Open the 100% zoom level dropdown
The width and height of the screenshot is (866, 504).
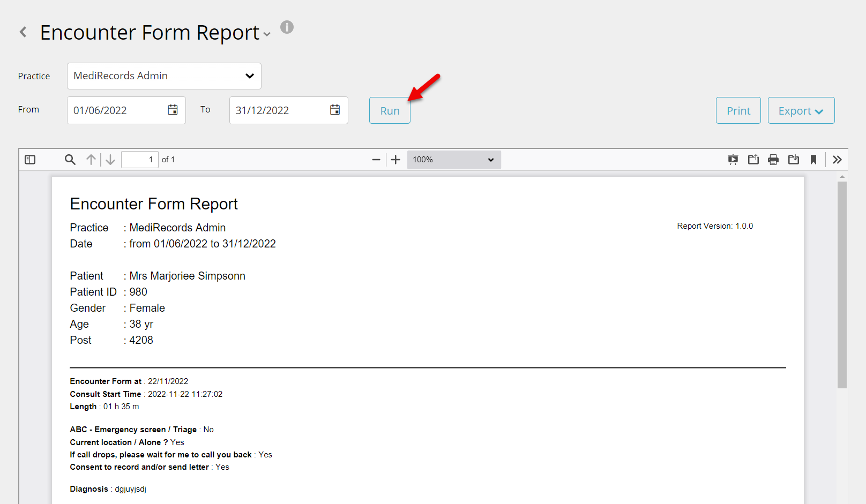click(454, 160)
